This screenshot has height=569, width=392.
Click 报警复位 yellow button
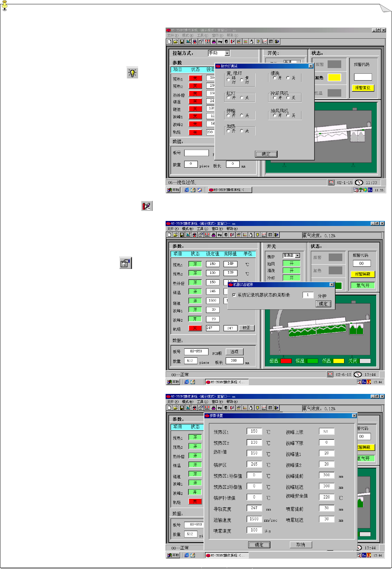(x=363, y=88)
